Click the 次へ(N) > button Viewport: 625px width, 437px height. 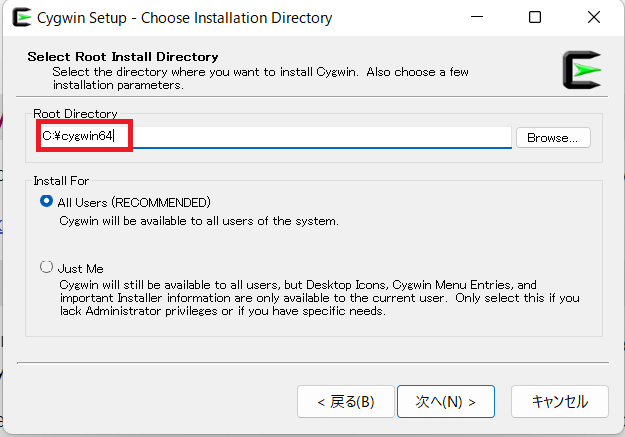[446, 402]
